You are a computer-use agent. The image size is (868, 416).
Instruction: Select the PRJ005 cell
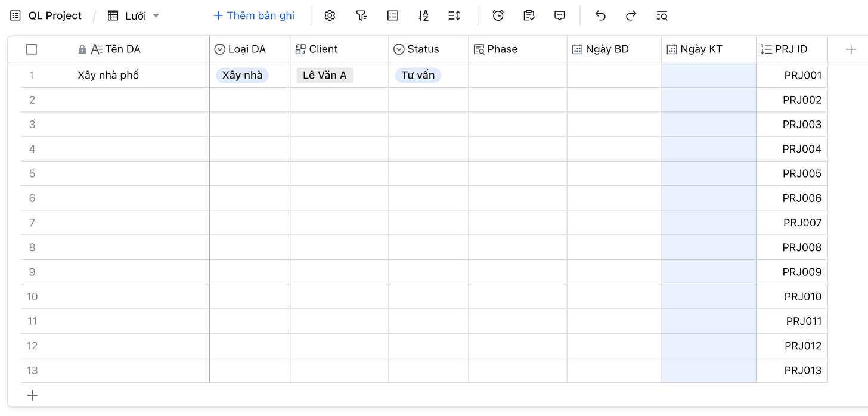tap(792, 173)
